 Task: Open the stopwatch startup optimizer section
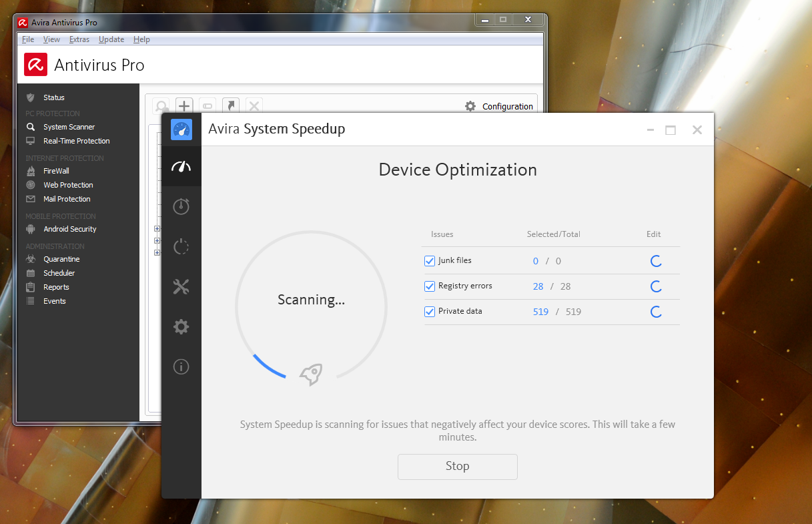[x=181, y=206]
